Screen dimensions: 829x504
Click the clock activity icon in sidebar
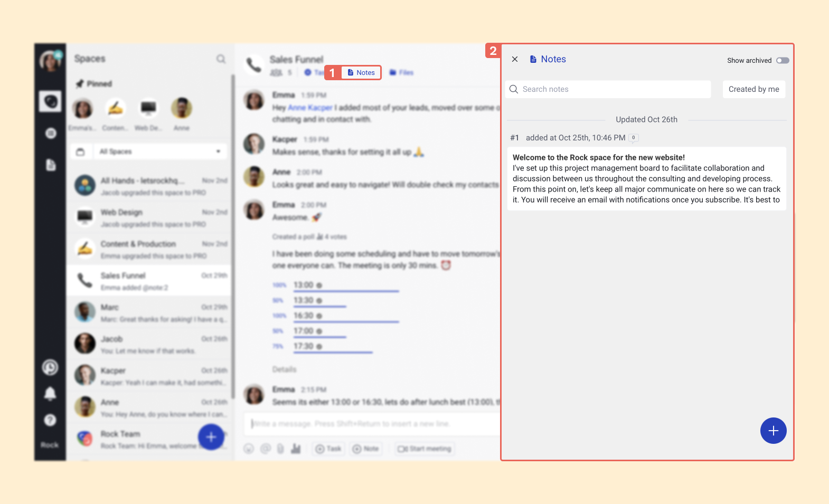[x=50, y=367]
